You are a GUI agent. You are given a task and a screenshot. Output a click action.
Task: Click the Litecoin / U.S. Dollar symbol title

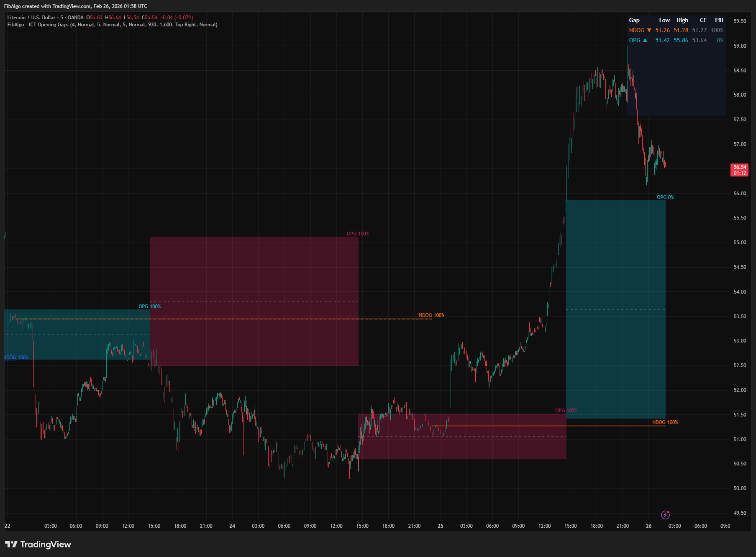[x=31, y=18]
